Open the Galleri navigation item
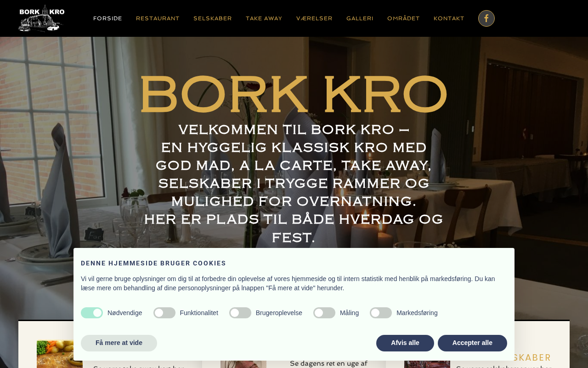Image resolution: width=588 pixels, height=368 pixels. 360,18
